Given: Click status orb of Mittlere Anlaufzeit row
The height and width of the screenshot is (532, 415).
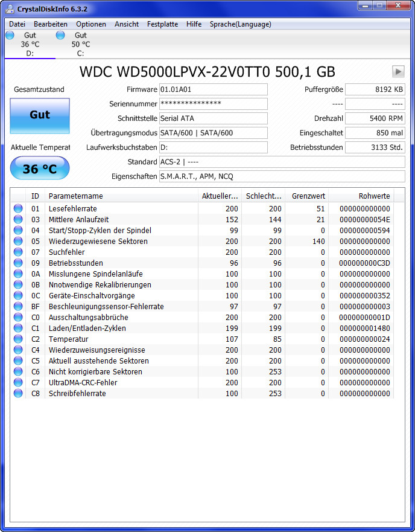Looking at the screenshot, I should coord(18,220).
